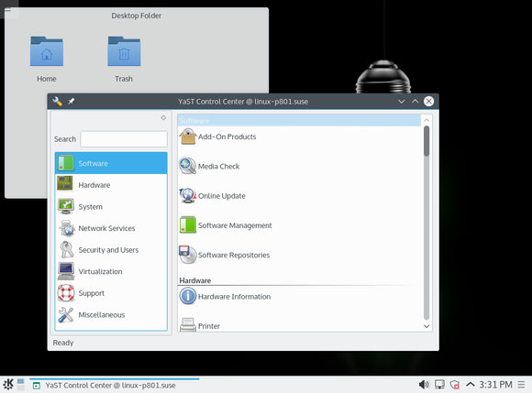Click the 3:31 PM clock in the panel
The width and height of the screenshot is (532, 393).
click(495, 385)
